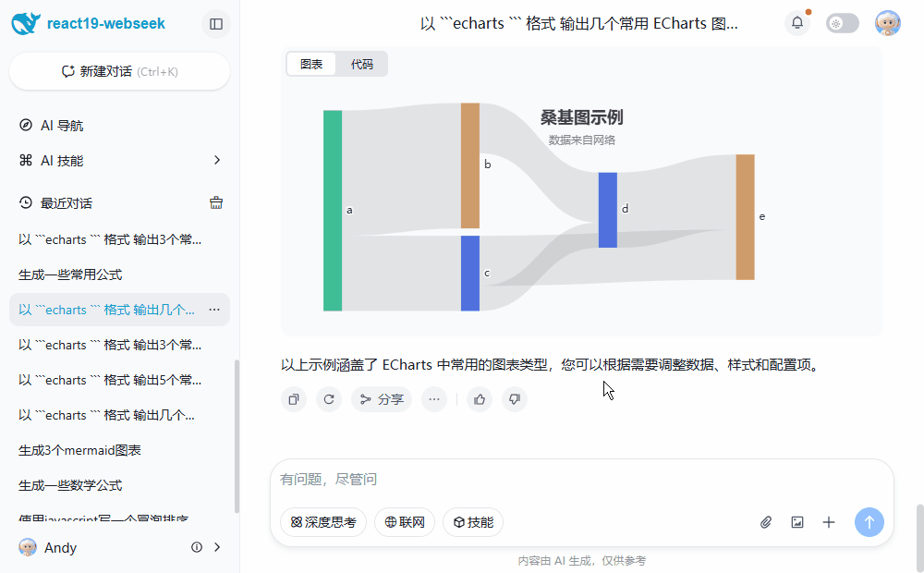Open the 技能 skills button
924x573 pixels.
(473, 522)
